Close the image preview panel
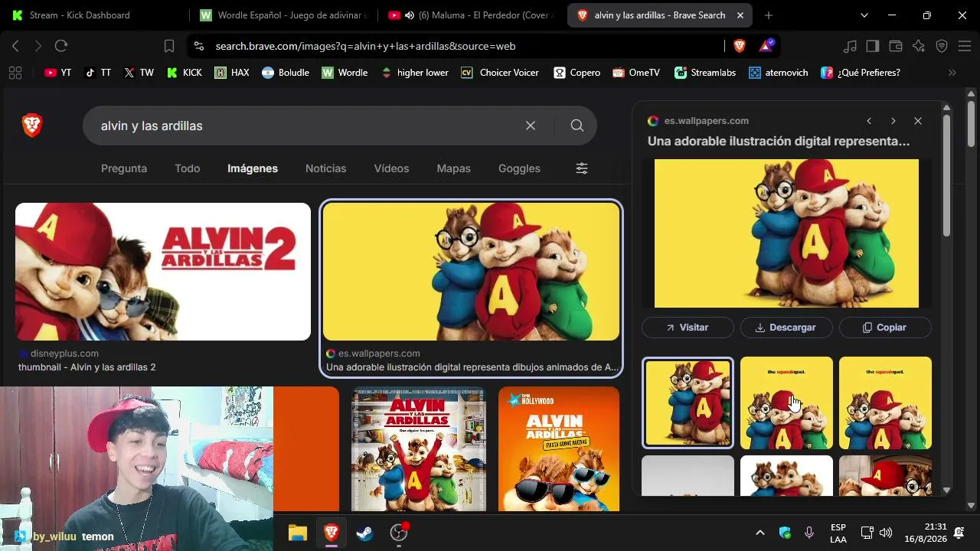 point(918,121)
